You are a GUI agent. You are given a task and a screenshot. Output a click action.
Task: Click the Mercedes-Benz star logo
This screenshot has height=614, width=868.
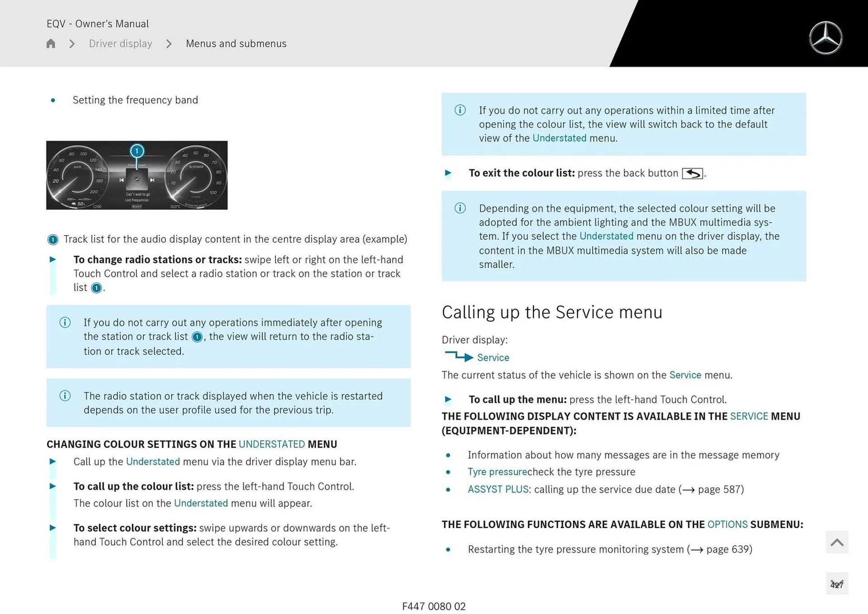826,38
